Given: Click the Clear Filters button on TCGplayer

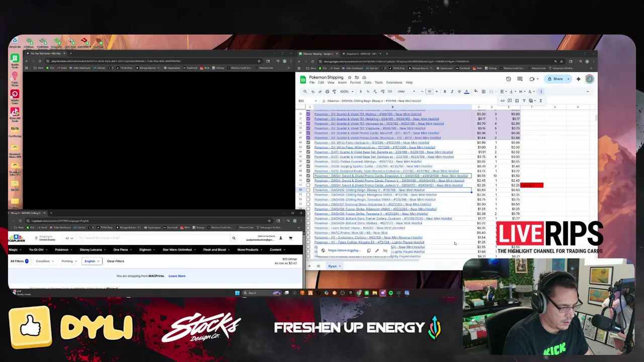Looking at the screenshot, I should [115, 261].
